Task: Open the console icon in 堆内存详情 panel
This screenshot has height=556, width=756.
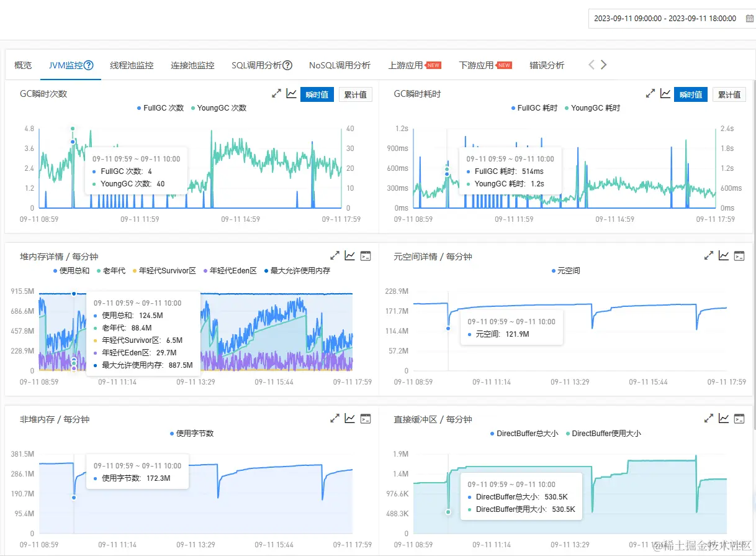Action: click(366, 256)
